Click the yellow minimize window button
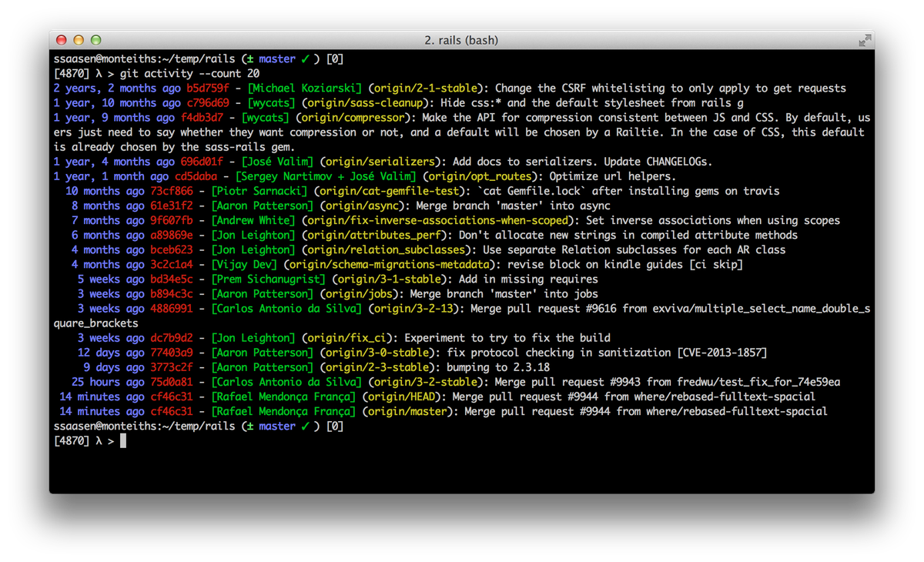The height and width of the screenshot is (562, 924). point(79,40)
